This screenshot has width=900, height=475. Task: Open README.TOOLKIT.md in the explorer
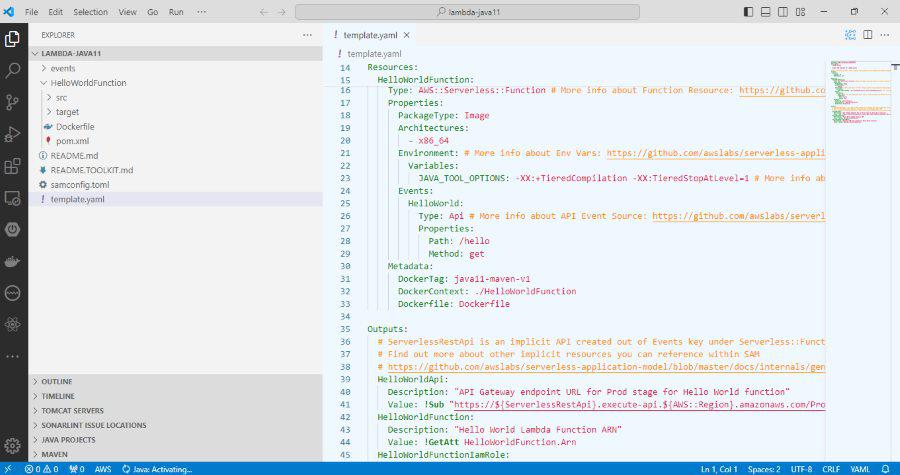(x=92, y=170)
